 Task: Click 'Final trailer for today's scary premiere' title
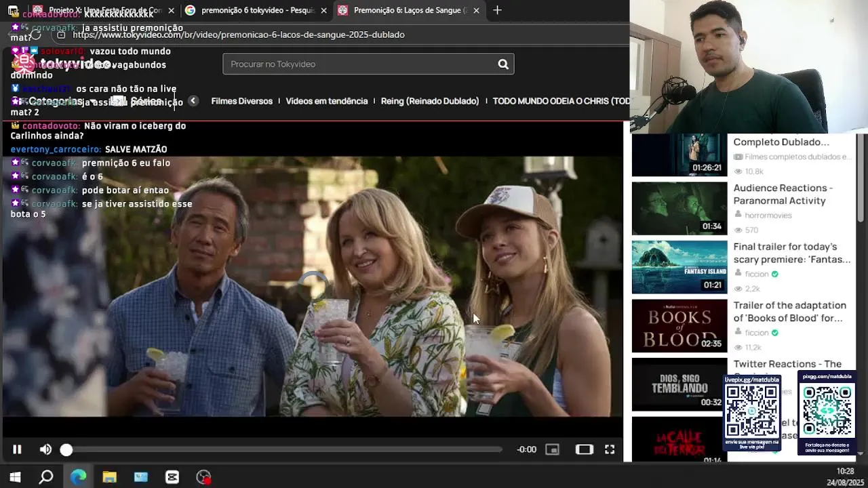point(791,253)
